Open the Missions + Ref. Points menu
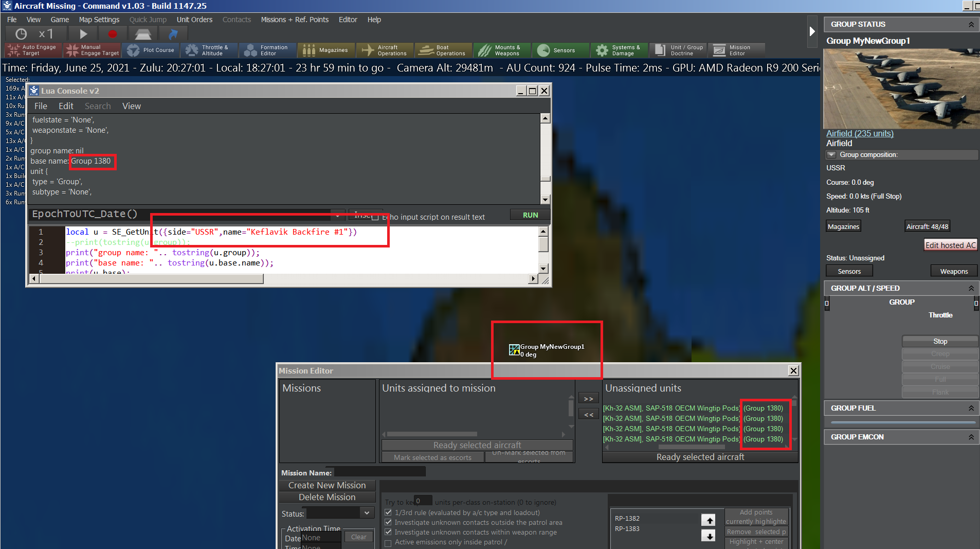This screenshot has width=980, height=549. tap(295, 20)
